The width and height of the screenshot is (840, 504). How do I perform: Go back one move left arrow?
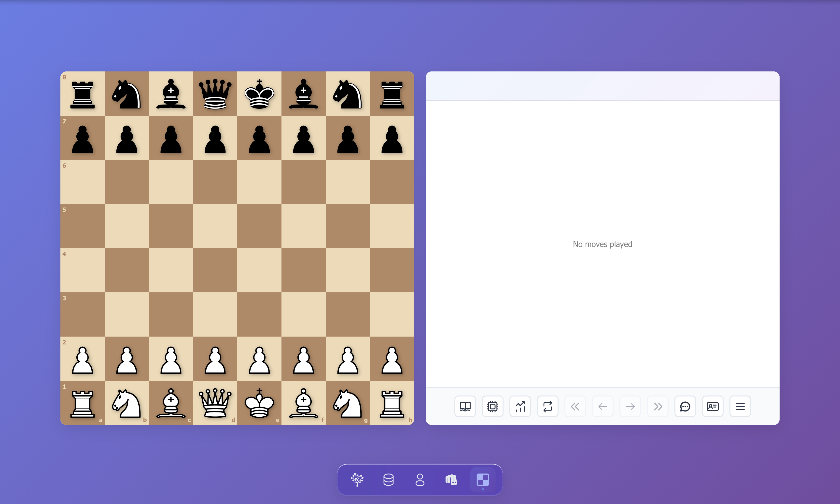tap(602, 406)
